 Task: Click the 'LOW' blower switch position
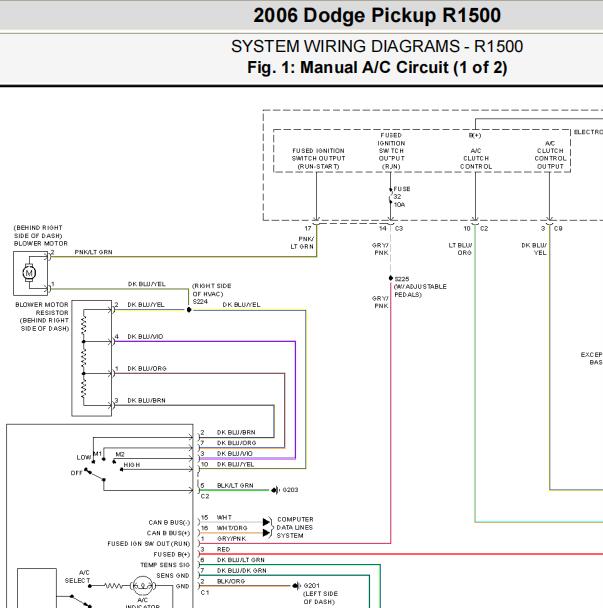[x=84, y=458]
